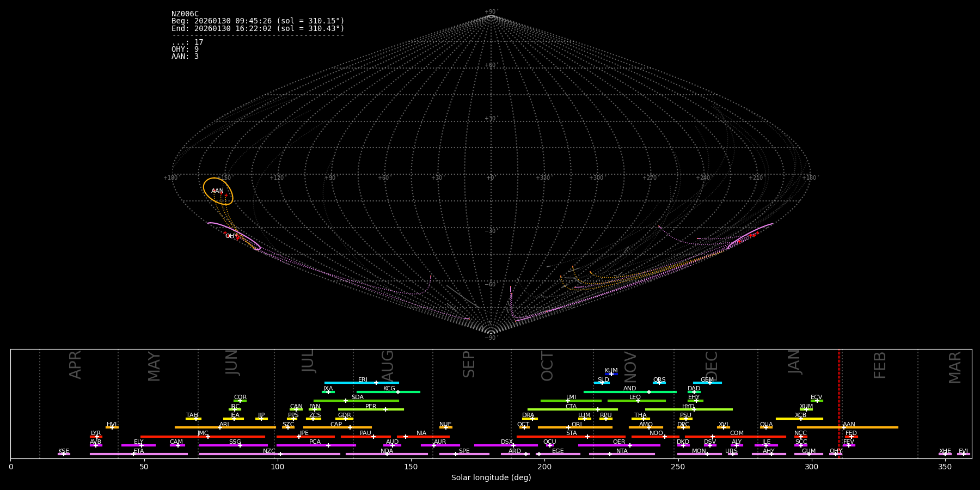The width and height of the screenshot is (980, 490).
Task: Click the 200 tick on the solar longitude axis
Action: 544,467
